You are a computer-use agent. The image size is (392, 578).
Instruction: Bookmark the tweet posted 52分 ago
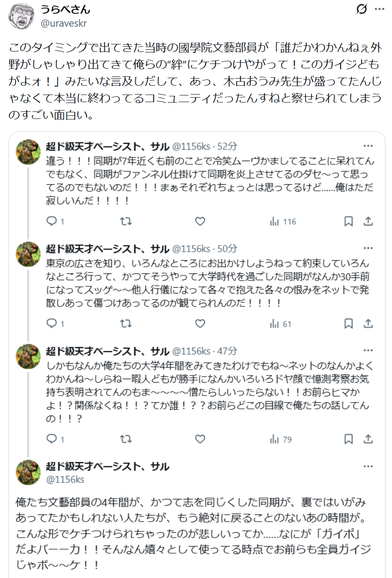tap(348, 221)
